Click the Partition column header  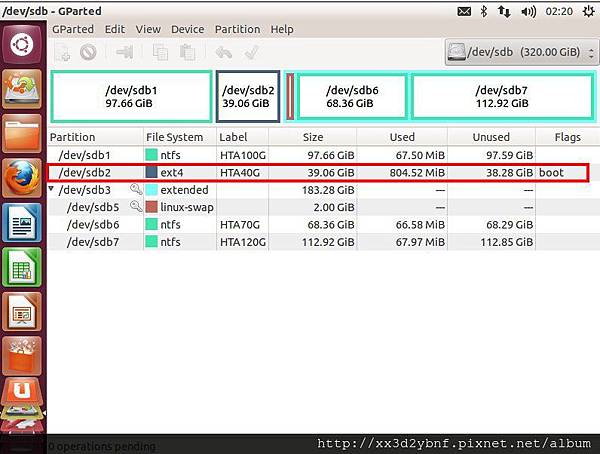tap(95, 137)
